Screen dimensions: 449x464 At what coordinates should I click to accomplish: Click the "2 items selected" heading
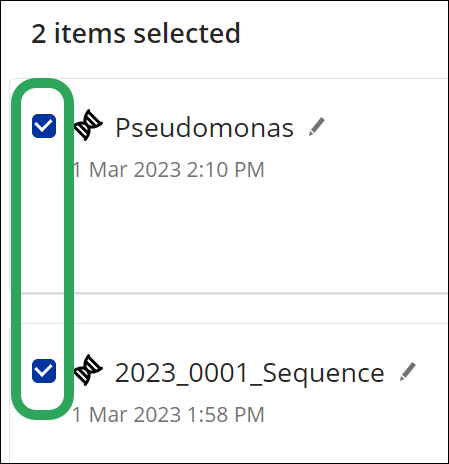click(x=136, y=33)
